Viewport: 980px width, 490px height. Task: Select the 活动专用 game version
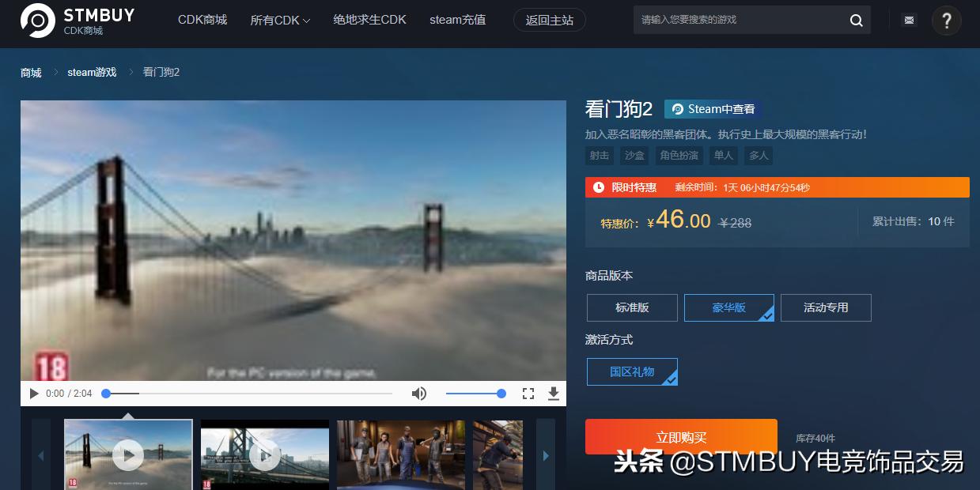(826, 307)
